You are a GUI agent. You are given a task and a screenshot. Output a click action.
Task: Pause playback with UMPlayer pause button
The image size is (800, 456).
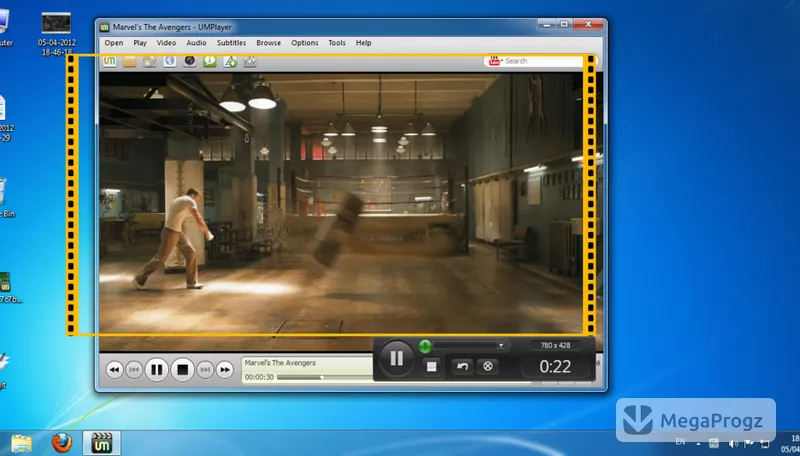[x=157, y=369]
